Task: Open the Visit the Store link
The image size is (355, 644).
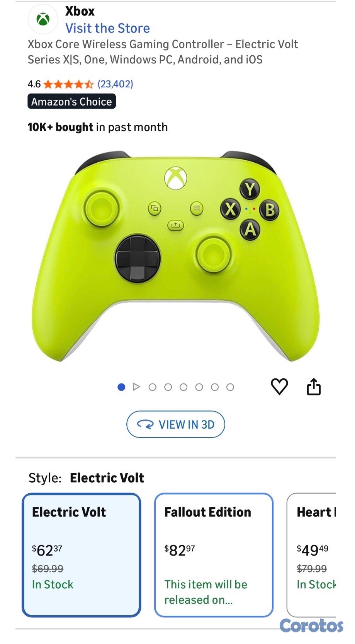Action: (107, 28)
